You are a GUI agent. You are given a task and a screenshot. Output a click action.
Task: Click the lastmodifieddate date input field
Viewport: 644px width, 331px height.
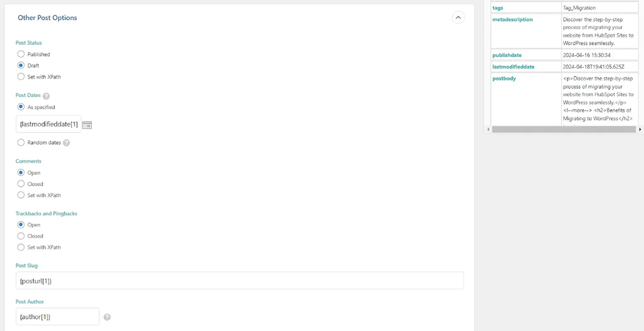coord(48,124)
